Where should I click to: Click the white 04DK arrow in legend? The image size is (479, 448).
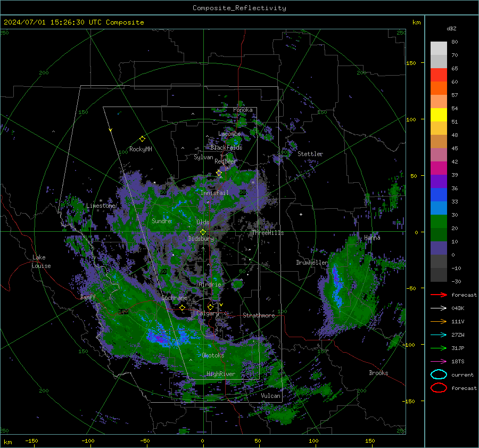(x=439, y=308)
